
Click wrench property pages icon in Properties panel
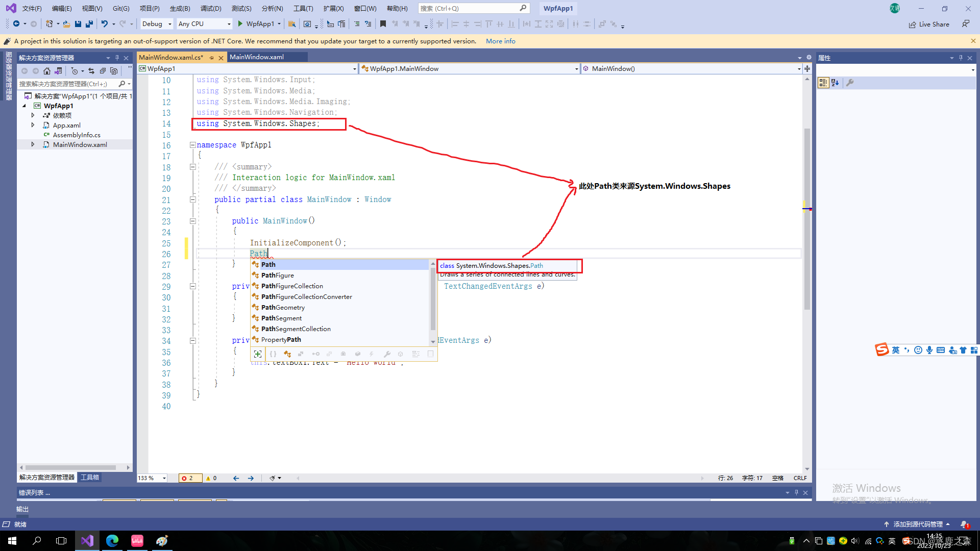tap(850, 83)
